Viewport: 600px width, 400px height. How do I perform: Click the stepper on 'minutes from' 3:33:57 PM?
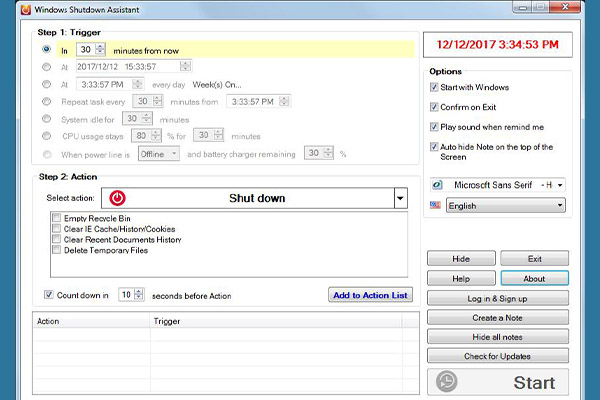[x=284, y=101]
